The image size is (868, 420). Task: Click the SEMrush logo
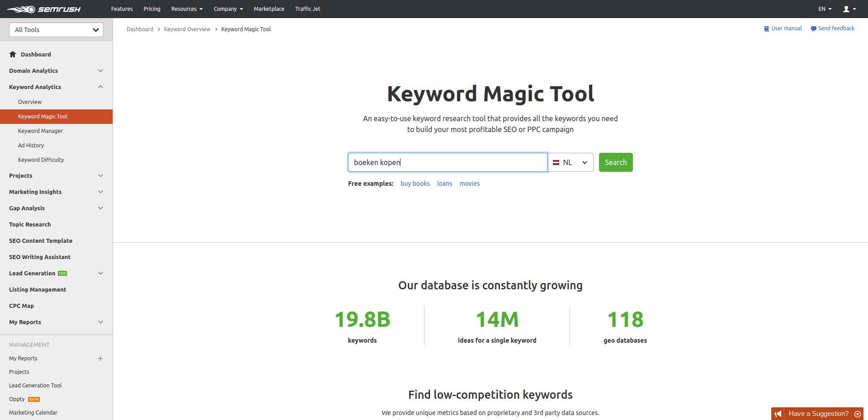pos(43,9)
